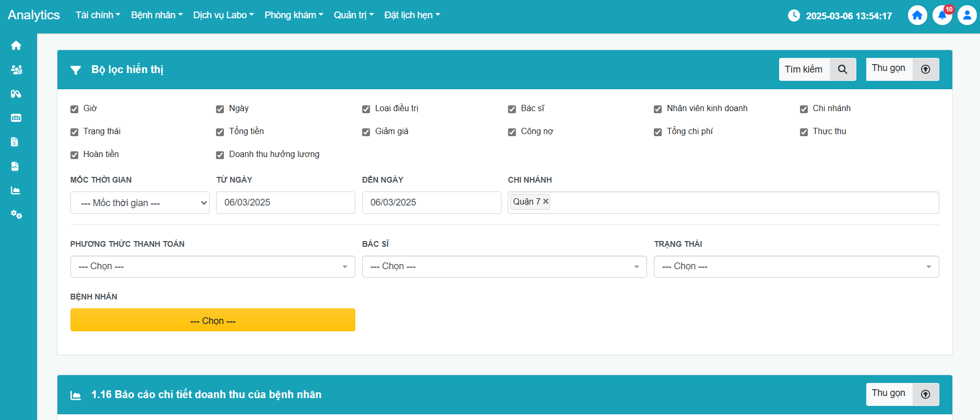Open the notifications bell with badge 10
980x420 pixels.
click(x=942, y=15)
